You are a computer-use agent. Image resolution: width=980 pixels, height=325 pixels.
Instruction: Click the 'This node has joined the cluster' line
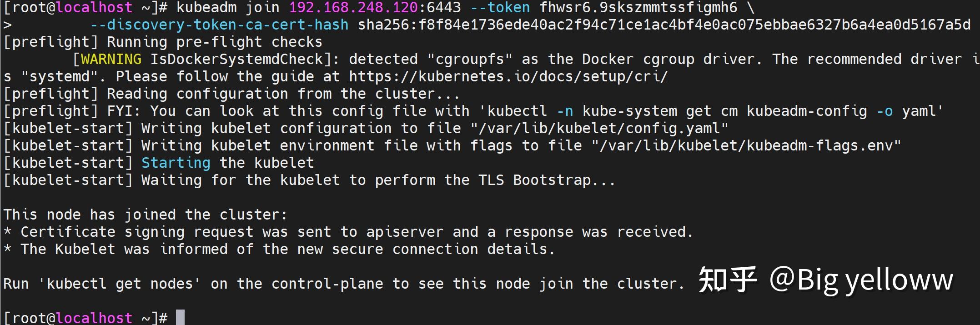click(146, 215)
